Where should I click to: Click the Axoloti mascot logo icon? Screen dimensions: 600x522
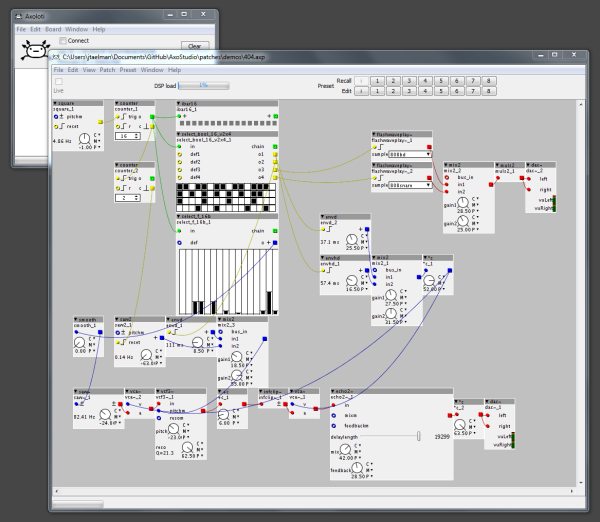(x=35, y=50)
